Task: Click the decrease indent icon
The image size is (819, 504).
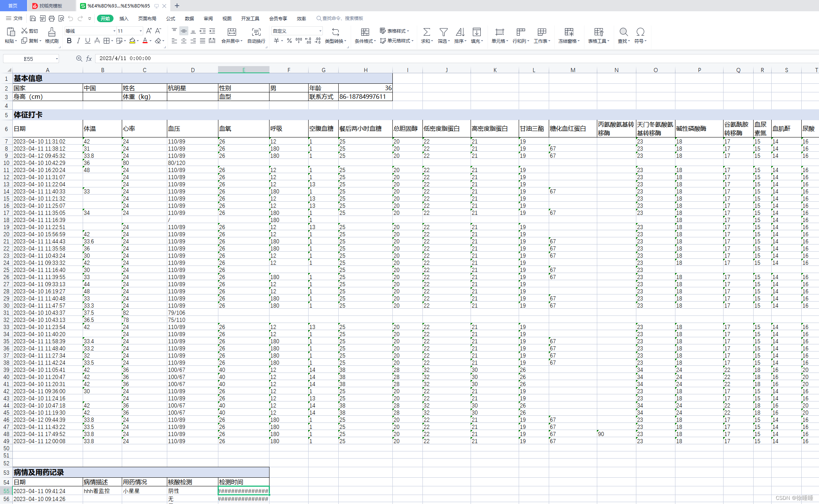Action: point(203,31)
